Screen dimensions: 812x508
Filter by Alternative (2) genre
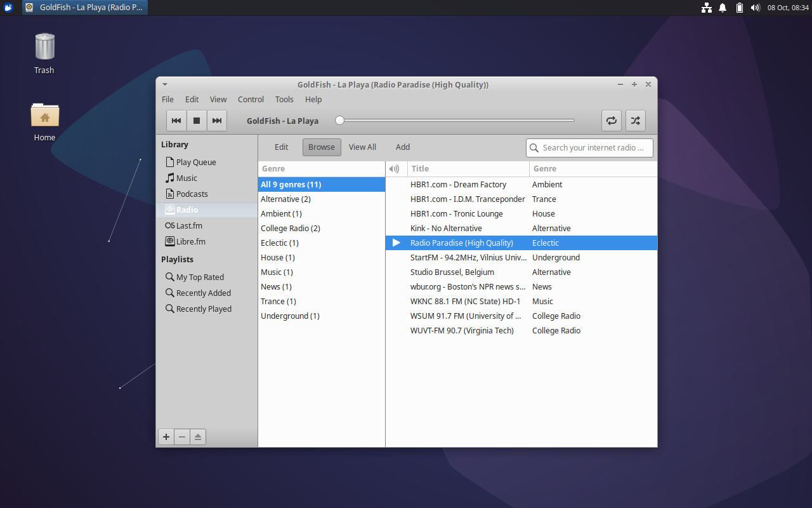click(322, 199)
